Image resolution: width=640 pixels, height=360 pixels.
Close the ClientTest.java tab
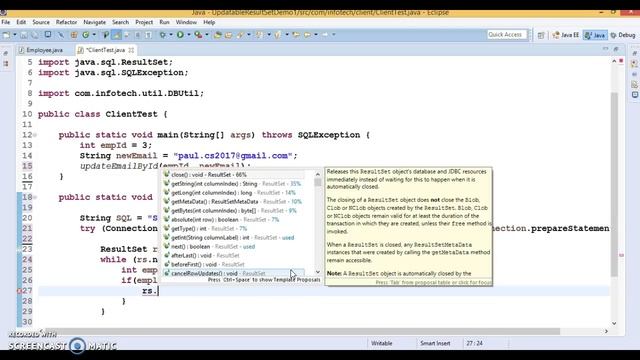coord(131,50)
